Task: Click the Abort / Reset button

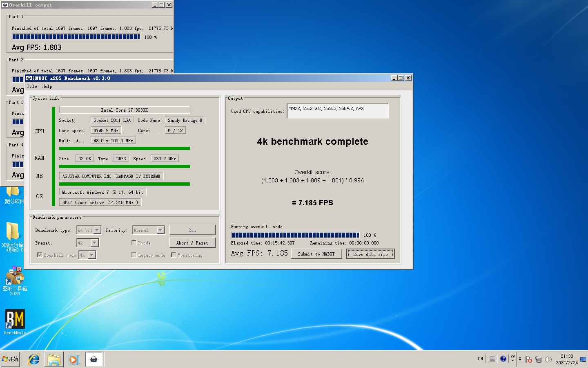Action: pyautogui.click(x=192, y=243)
